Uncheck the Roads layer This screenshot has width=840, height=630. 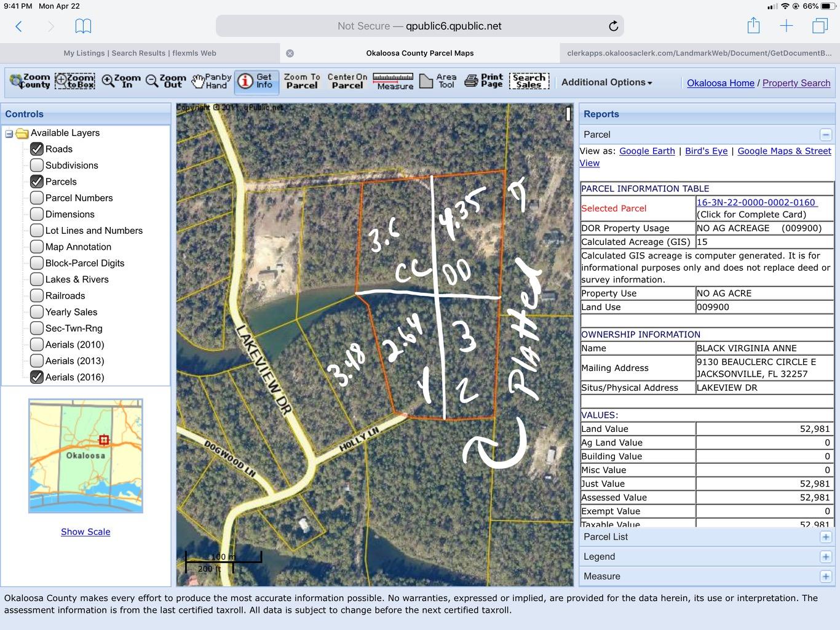37,149
